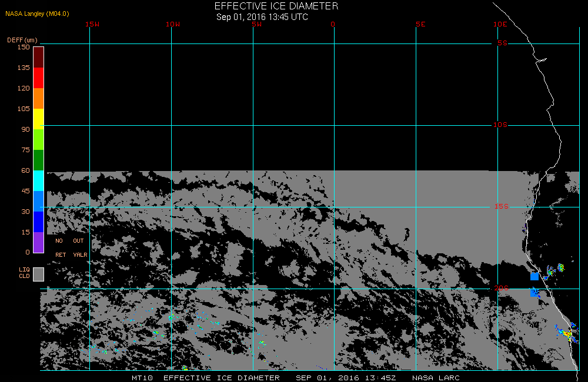Click the MT10 text in bottom caption
This screenshot has height=382, width=588.
(x=142, y=378)
